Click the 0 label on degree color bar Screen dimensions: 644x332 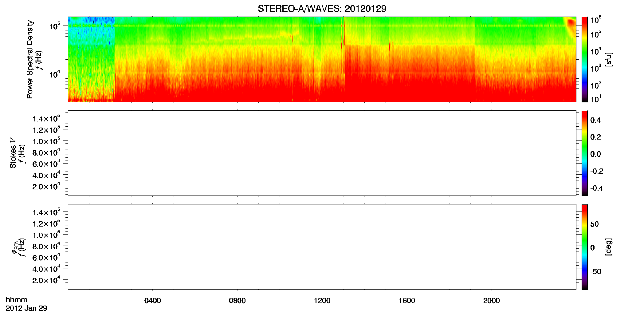(592, 248)
